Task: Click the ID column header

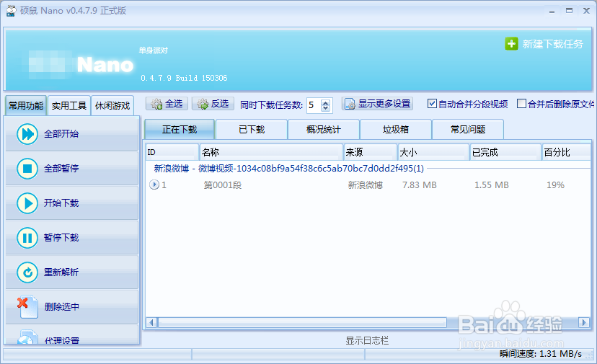Action: pyautogui.click(x=172, y=152)
